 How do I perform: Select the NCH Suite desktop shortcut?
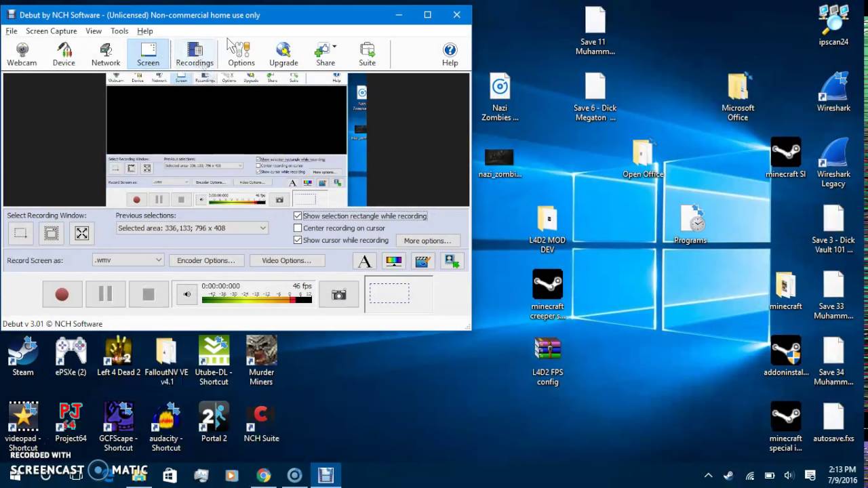pos(261,422)
